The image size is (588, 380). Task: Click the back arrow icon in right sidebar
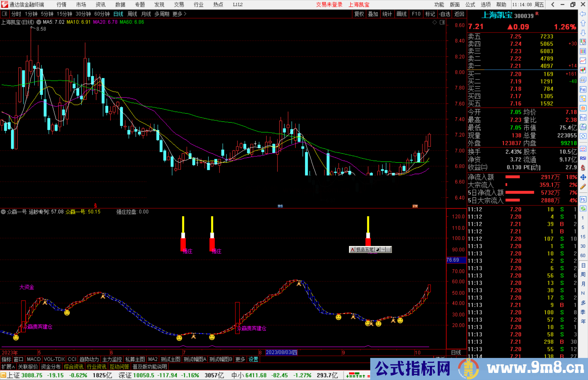tap(583, 14)
